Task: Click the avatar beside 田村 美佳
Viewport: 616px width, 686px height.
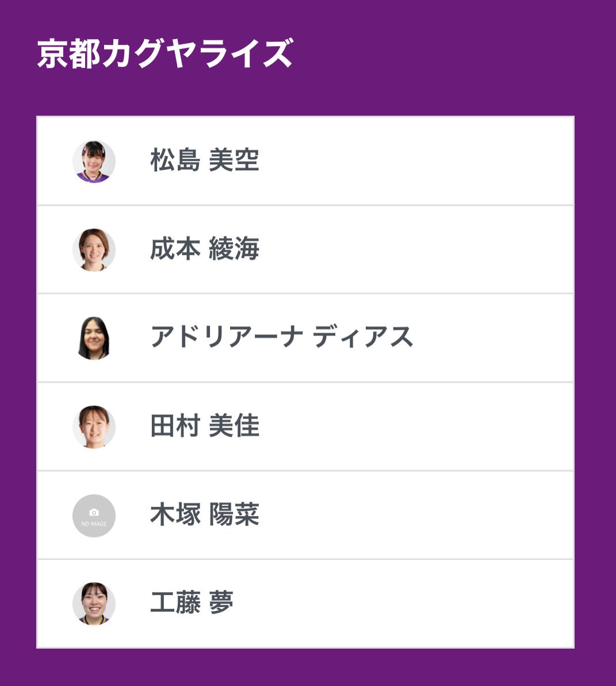Action: (x=94, y=427)
